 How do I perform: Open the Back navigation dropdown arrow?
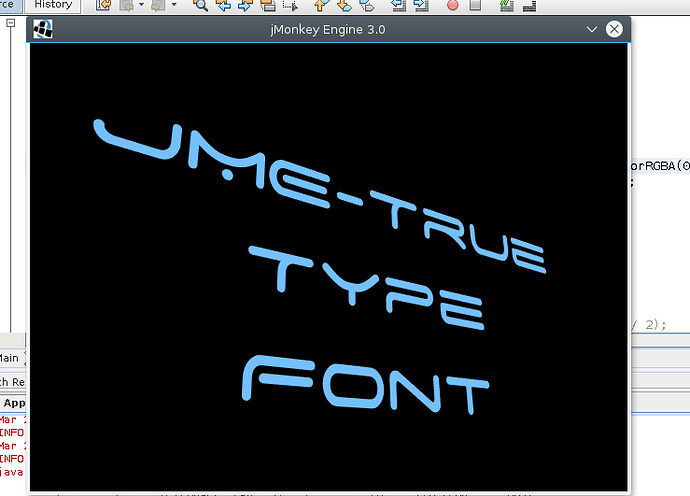142,5
